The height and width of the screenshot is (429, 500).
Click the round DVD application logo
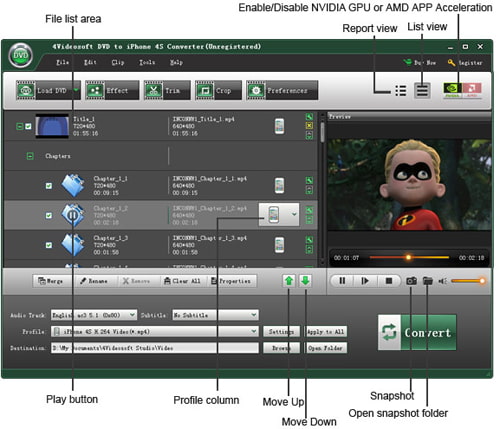[21, 56]
